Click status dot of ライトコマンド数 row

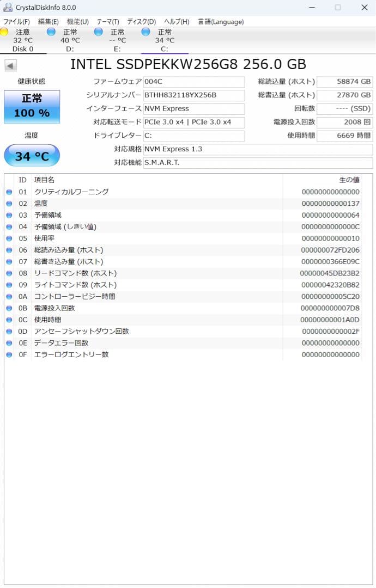coord(9,285)
